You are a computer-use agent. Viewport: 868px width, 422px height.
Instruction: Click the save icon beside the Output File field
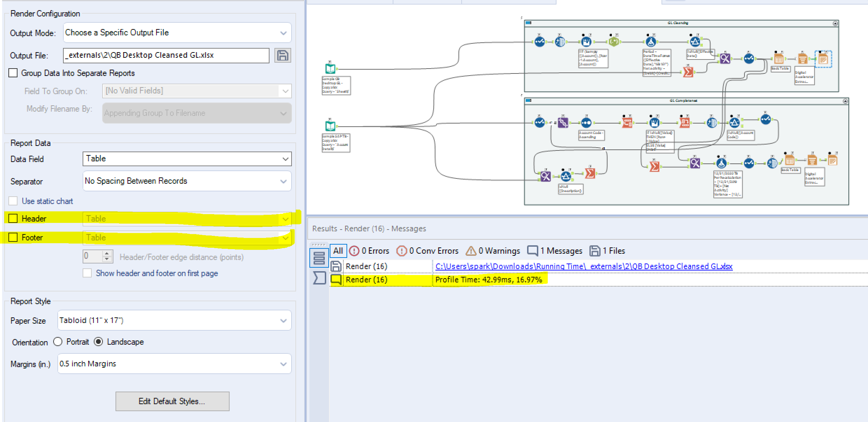point(283,55)
